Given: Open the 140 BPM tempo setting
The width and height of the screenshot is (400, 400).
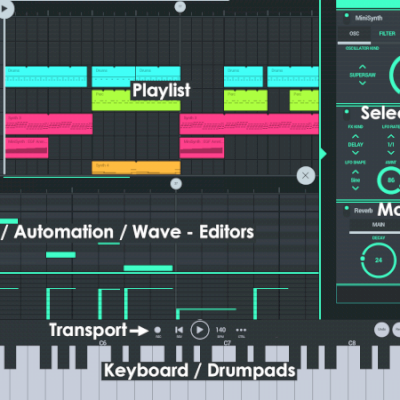Looking at the screenshot, I should [x=221, y=330].
